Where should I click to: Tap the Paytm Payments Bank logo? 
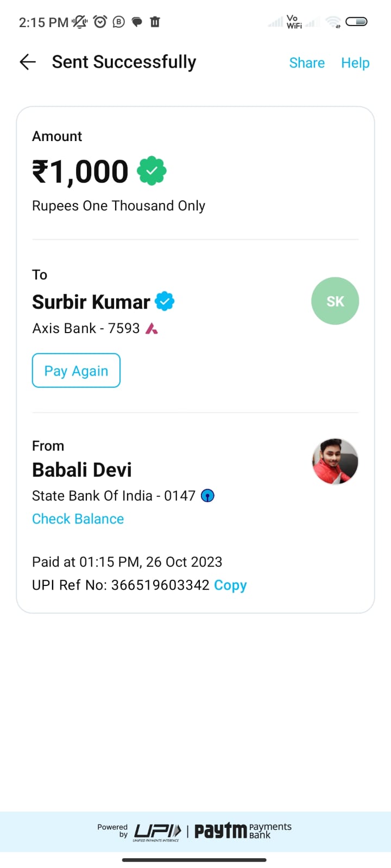[243, 831]
